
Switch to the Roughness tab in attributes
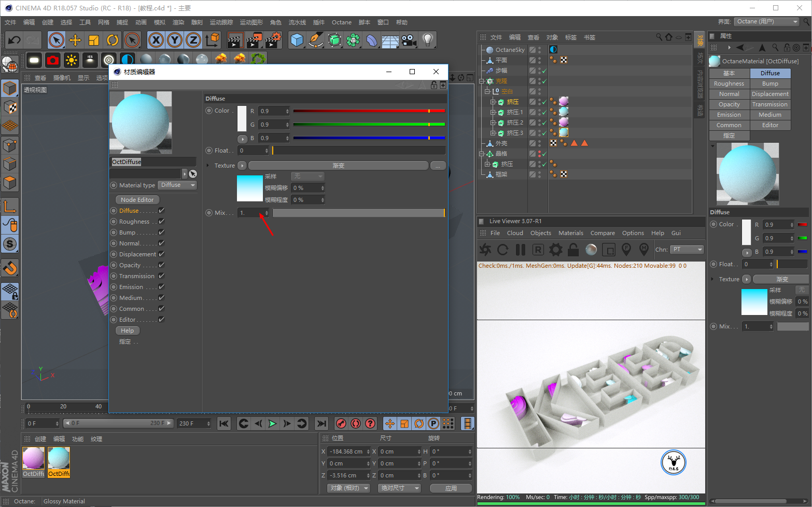coord(729,84)
